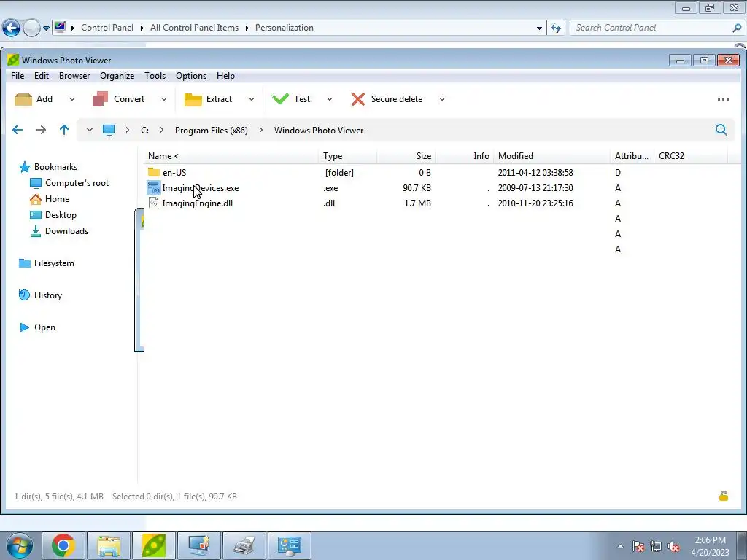
Task: Open the Tools menu
Action: tap(155, 76)
